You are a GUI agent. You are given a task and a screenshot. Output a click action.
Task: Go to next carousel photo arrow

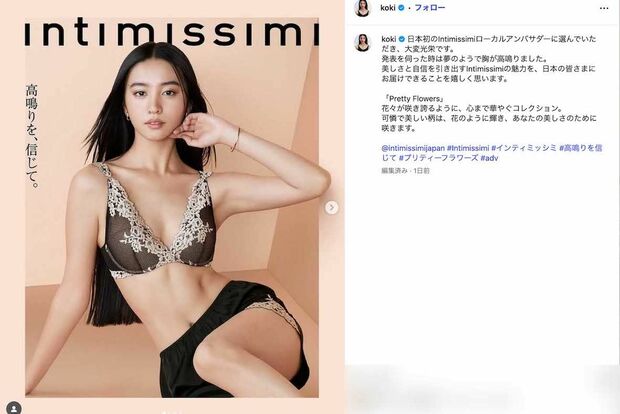coord(331,207)
